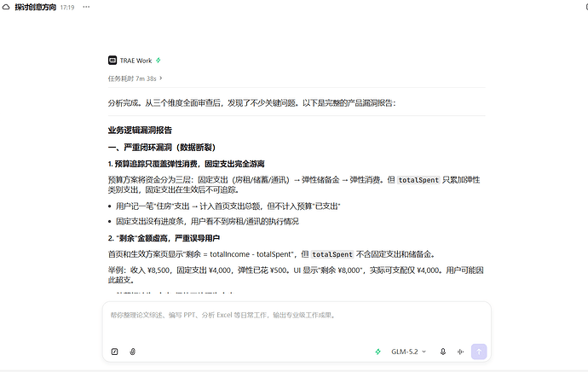Open the three-dot menu next to 17:19
This screenshot has width=588, height=372.
click(x=86, y=7)
